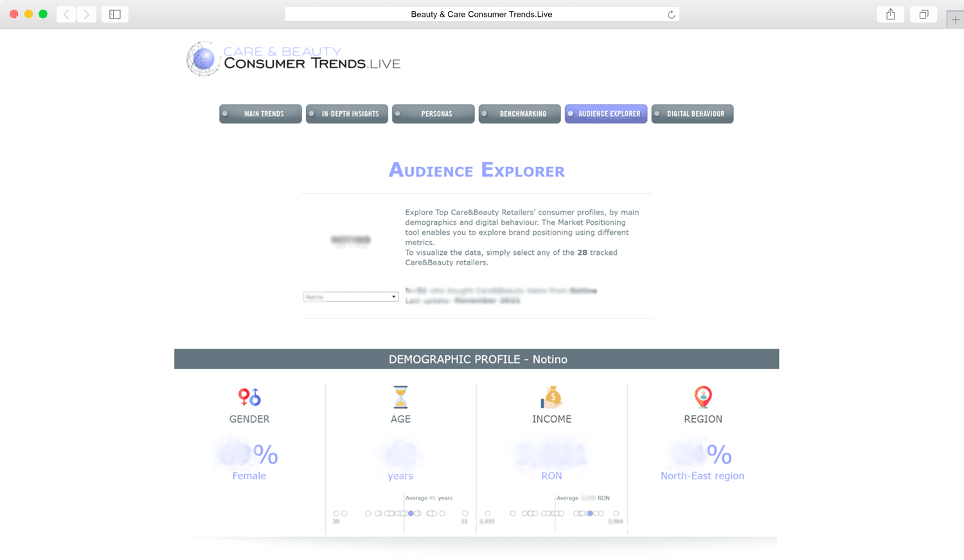
Task: Toggle the browser sidebar button
Action: (x=115, y=14)
